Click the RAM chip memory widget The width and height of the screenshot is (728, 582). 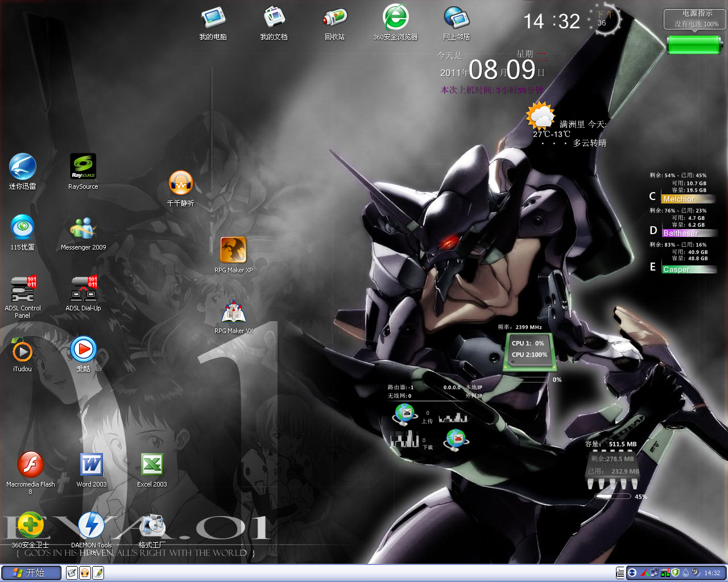tap(613, 469)
